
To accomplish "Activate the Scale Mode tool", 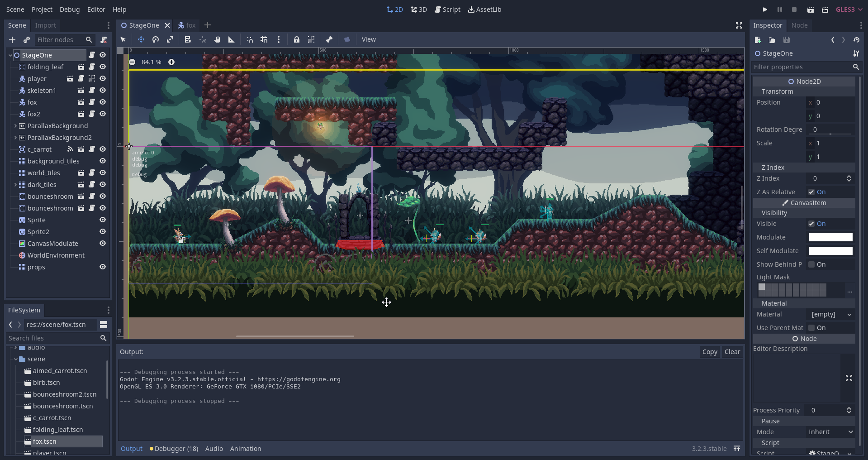I will click(170, 40).
